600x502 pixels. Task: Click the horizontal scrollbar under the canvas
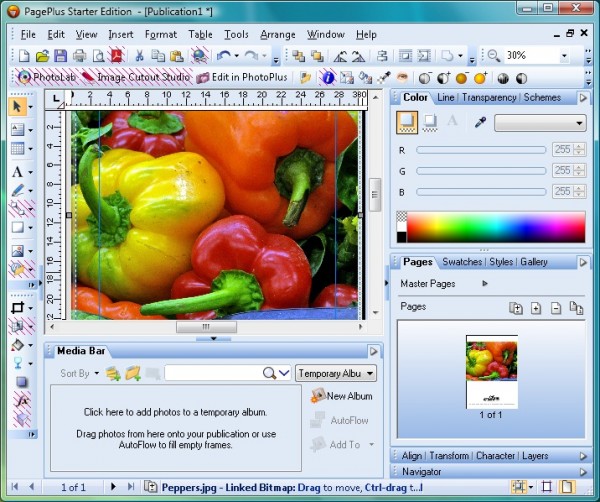(206, 327)
